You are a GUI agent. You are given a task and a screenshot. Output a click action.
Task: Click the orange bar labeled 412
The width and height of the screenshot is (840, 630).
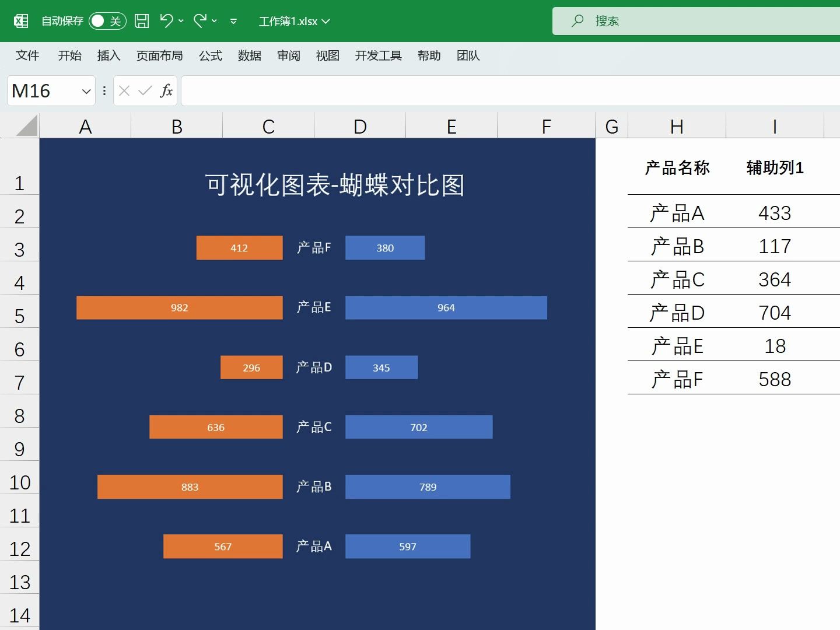pos(240,248)
